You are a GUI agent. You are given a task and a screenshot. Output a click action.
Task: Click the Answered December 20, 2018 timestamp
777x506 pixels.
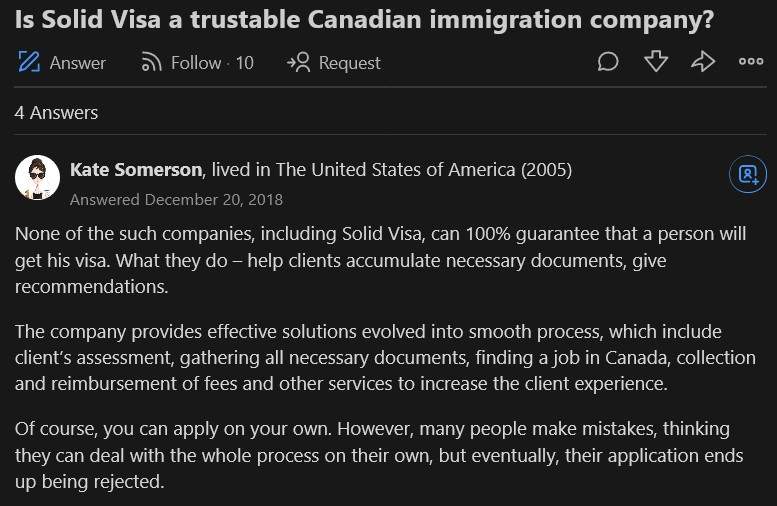coord(176,199)
